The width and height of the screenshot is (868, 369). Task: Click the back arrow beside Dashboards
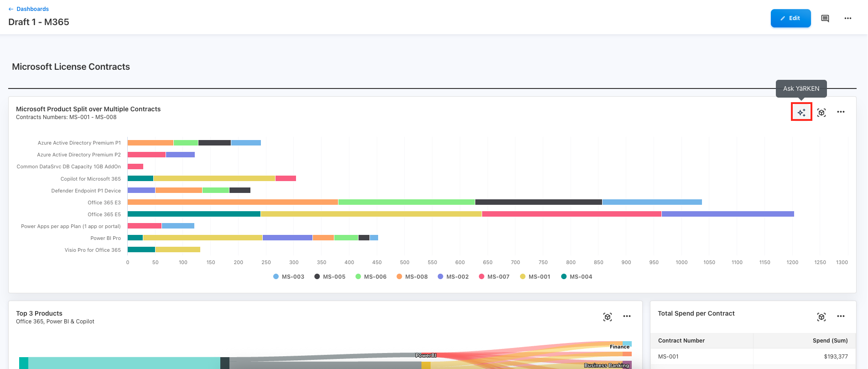tap(11, 9)
